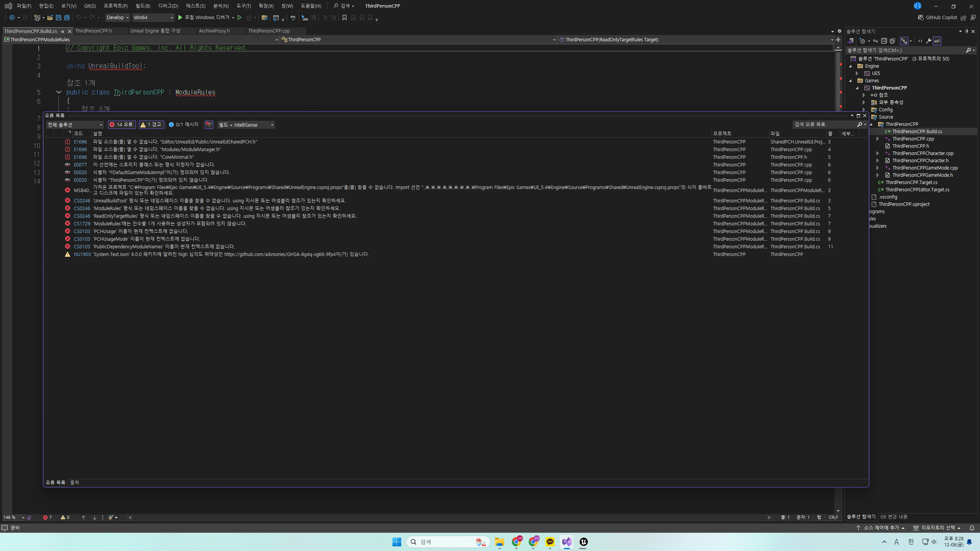Screen dimensions: 980x551
Task: Click the Navigate Backward arrow icon
Action: [12, 18]
